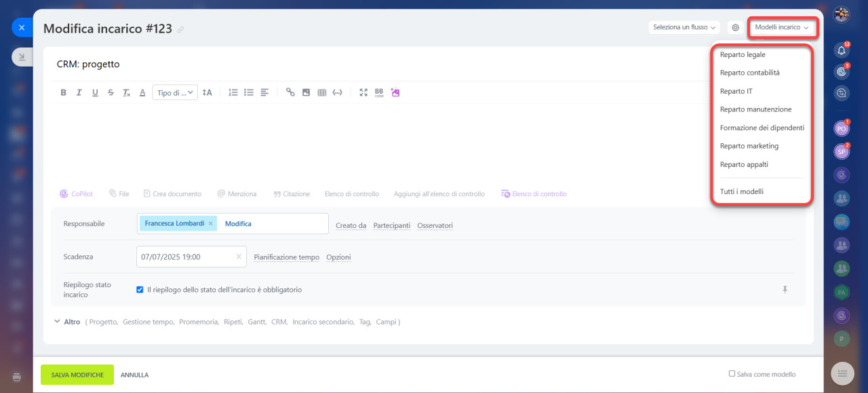Open the 'SP' chat avatar in the sidebar
Image resolution: width=868 pixels, height=393 pixels.
[842, 152]
